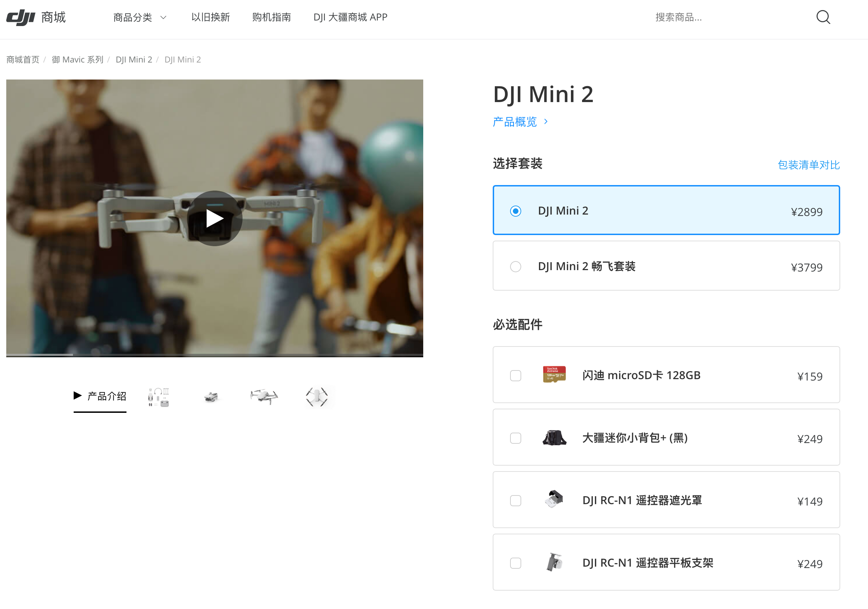Click the DJI RC-N1 遥控器平板支架 product name
The width and height of the screenshot is (868, 609).
(648, 563)
